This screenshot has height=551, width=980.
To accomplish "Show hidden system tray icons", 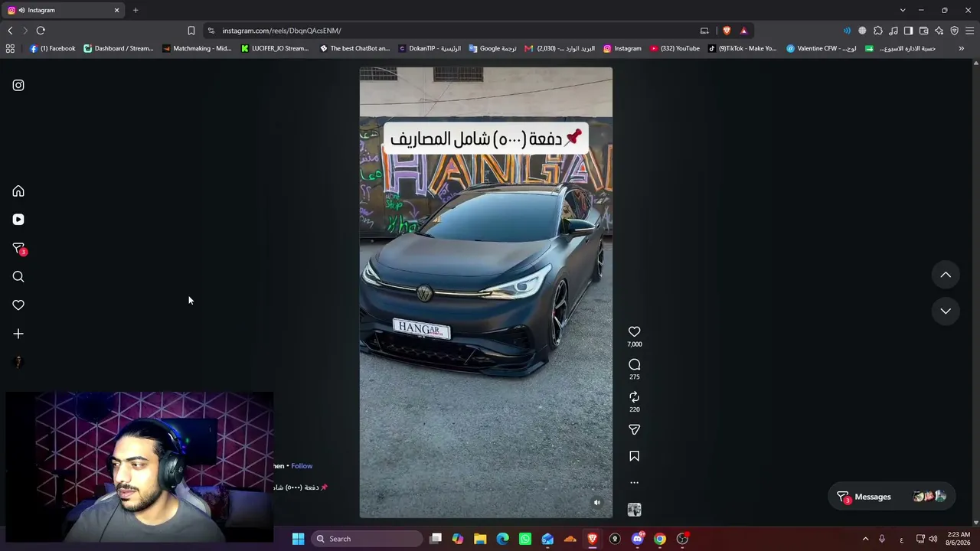I will [866, 539].
